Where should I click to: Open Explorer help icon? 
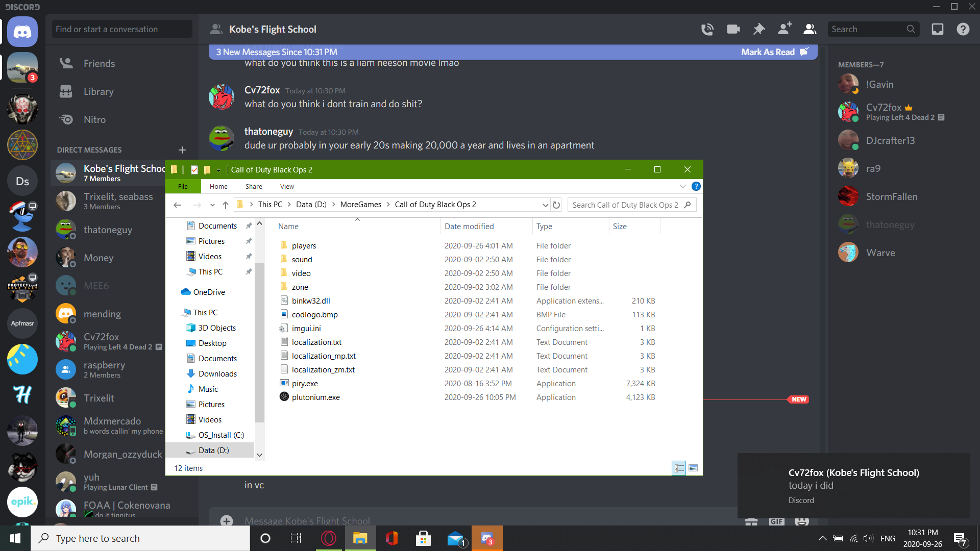tap(696, 186)
